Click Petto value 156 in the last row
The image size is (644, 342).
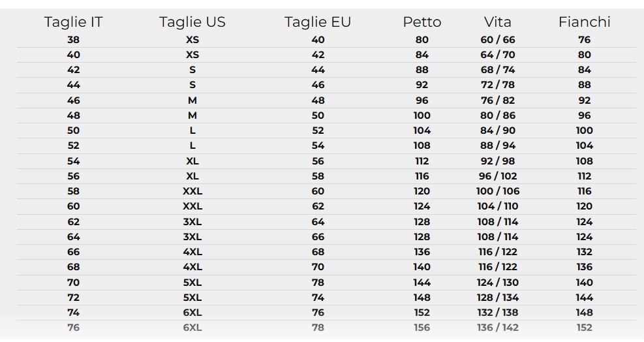[x=422, y=328]
